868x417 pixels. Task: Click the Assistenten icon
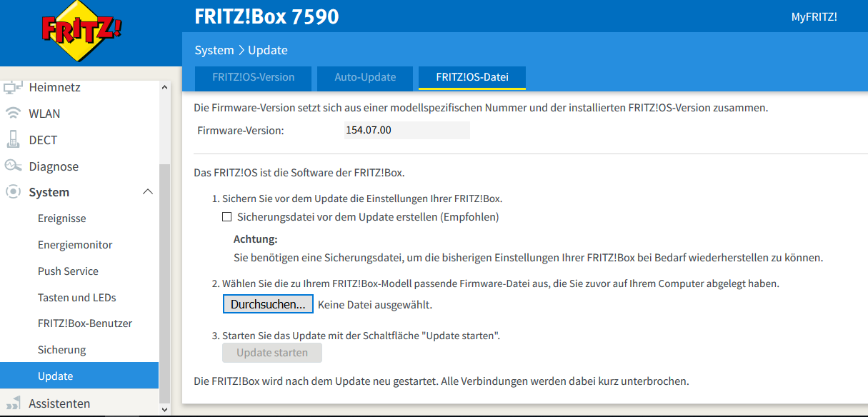pos(13,403)
